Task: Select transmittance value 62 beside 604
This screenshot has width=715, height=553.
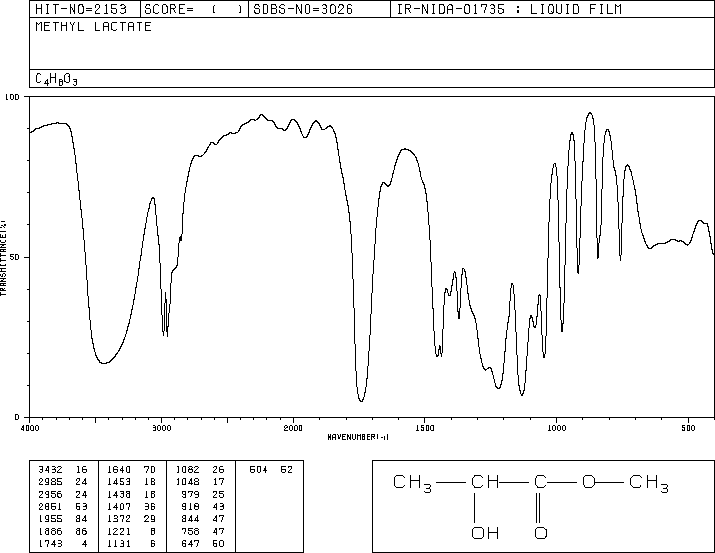Action: point(286,470)
